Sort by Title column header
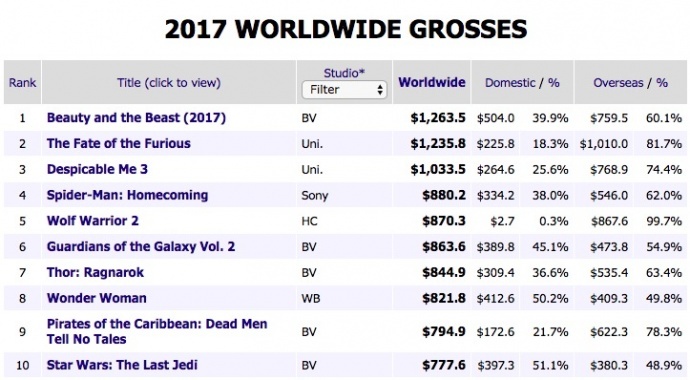 [x=169, y=83]
